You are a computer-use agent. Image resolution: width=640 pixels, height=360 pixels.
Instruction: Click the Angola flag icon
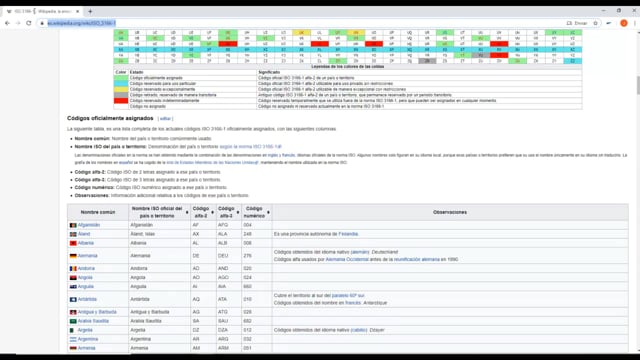click(73, 278)
